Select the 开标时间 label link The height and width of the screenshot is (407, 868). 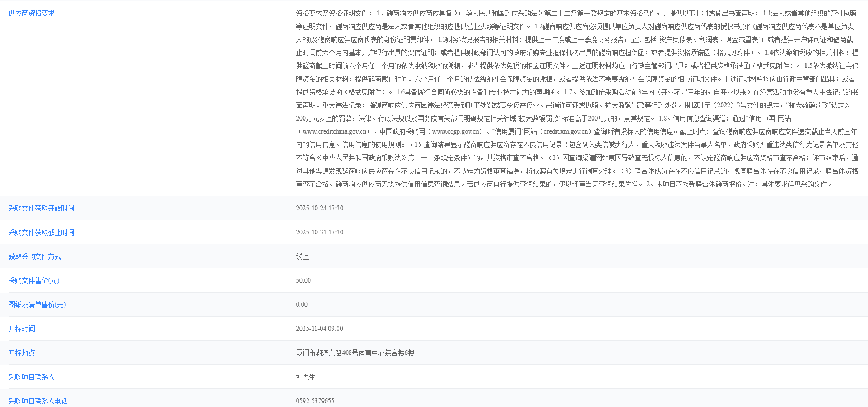(21, 329)
